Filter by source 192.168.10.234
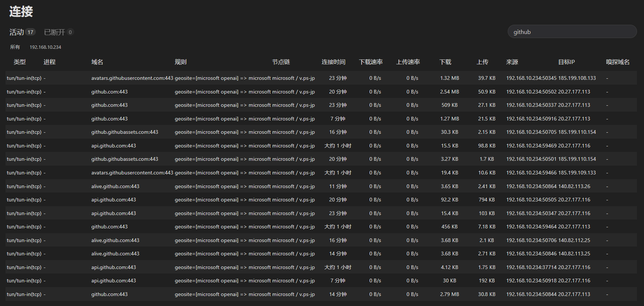The height and width of the screenshot is (306, 644). 45,47
